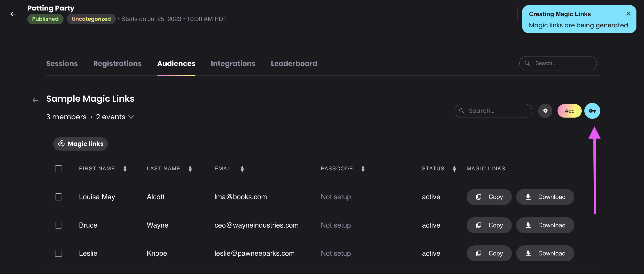Click the leslie@pawneeparks.com email cell
The width and height of the screenshot is (644, 274).
pyautogui.click(x=254, y=253)
